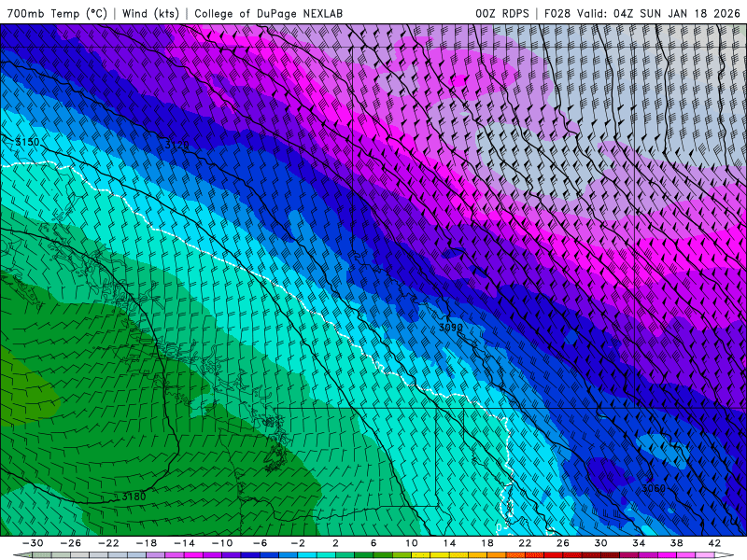Image resolution: width=747 pixels, height=560 pixels.
Task: Click the 14 value on the color scale
Action: [x=449, y=543]
